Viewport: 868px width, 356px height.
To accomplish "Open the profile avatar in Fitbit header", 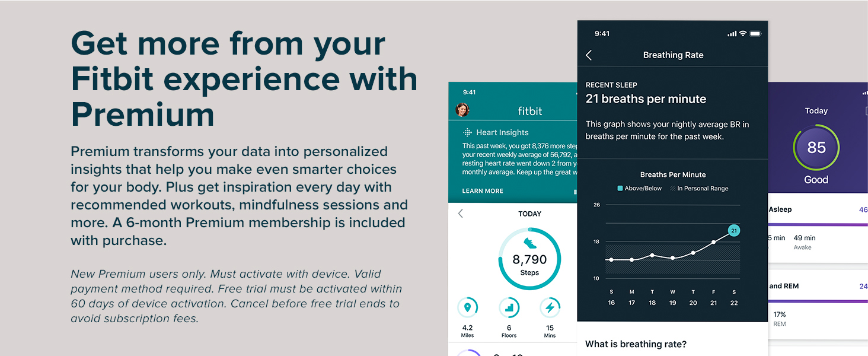I will tap(462, 110).
